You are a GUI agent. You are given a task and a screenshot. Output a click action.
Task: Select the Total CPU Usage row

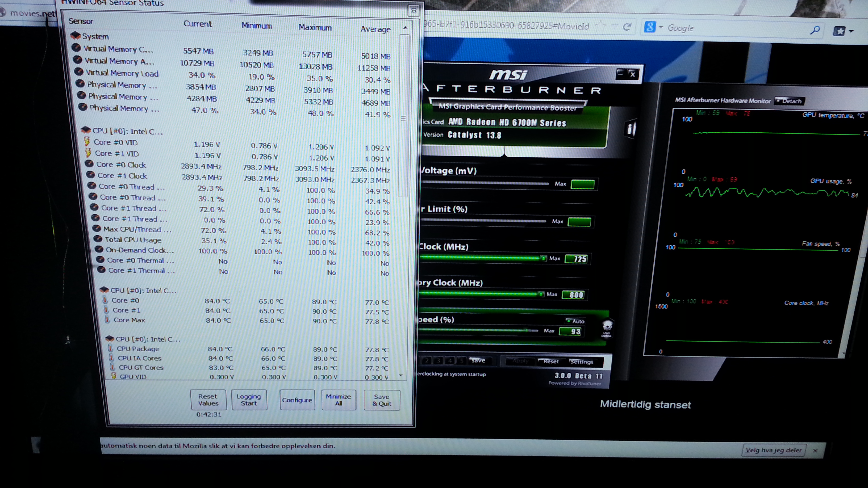pyautogui.click(x=242, y=241)
